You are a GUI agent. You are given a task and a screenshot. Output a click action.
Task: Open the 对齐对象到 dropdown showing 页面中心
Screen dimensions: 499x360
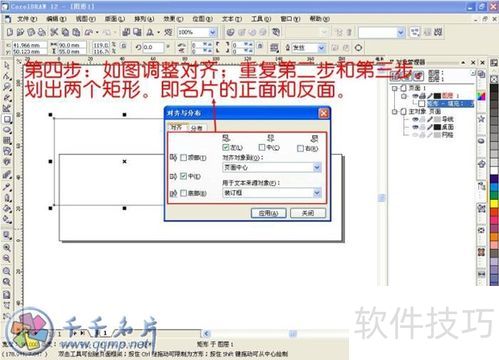click(x=317, y=167)
